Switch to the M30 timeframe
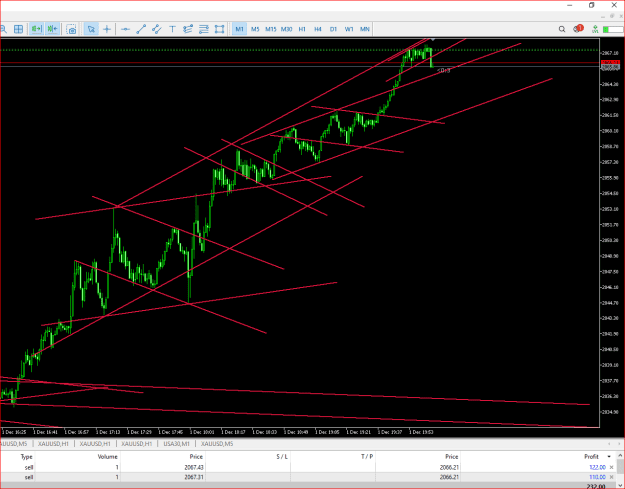The image size is (625, 489). [286, 29]
